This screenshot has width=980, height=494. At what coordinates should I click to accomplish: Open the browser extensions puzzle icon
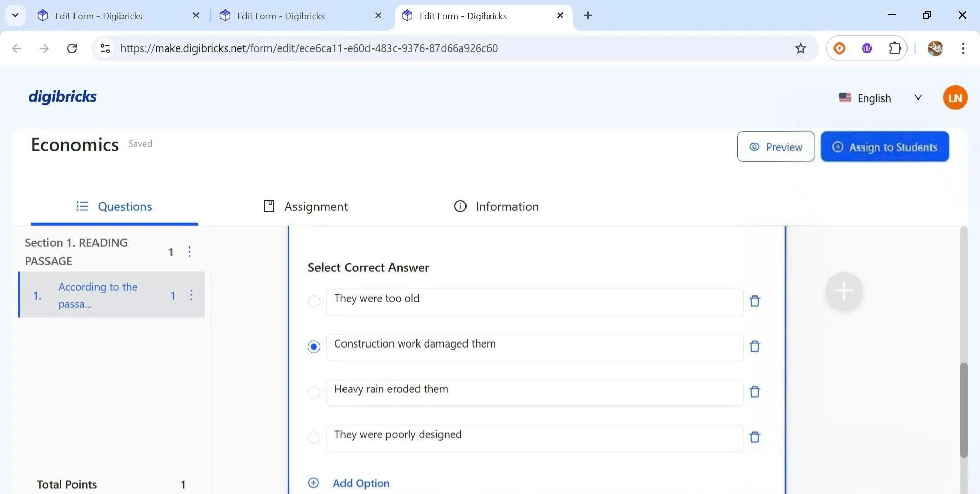tap(895, 48)
